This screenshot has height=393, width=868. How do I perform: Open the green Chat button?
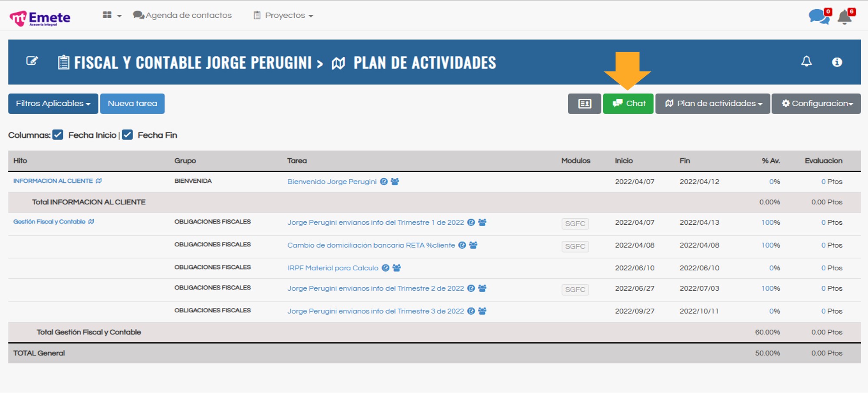click(x=628, y=104)
